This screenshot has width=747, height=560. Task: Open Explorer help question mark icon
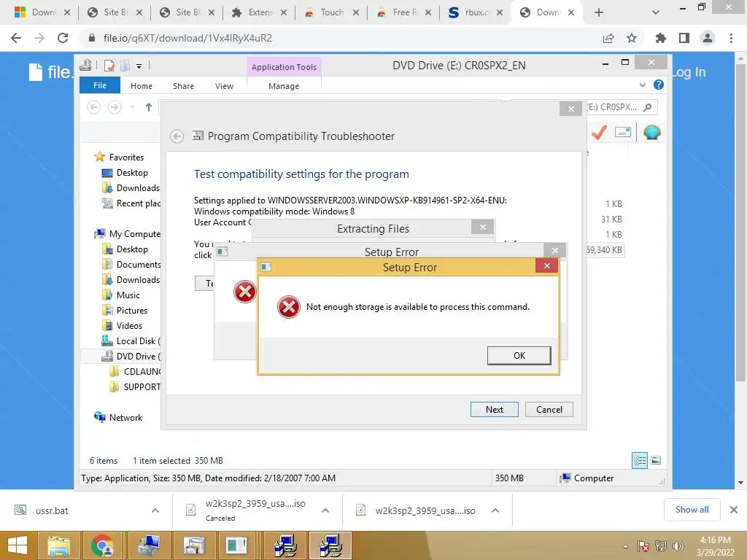(x=659, y=85)
